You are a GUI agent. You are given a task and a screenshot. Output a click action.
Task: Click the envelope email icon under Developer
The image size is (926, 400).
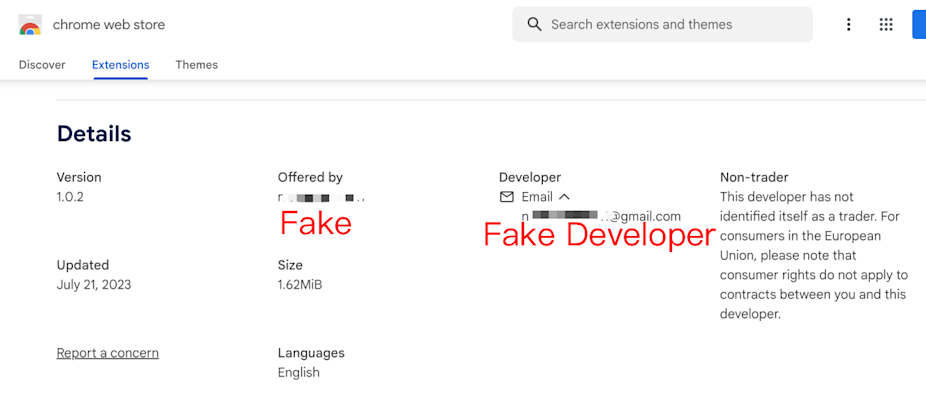pos(507,197)
